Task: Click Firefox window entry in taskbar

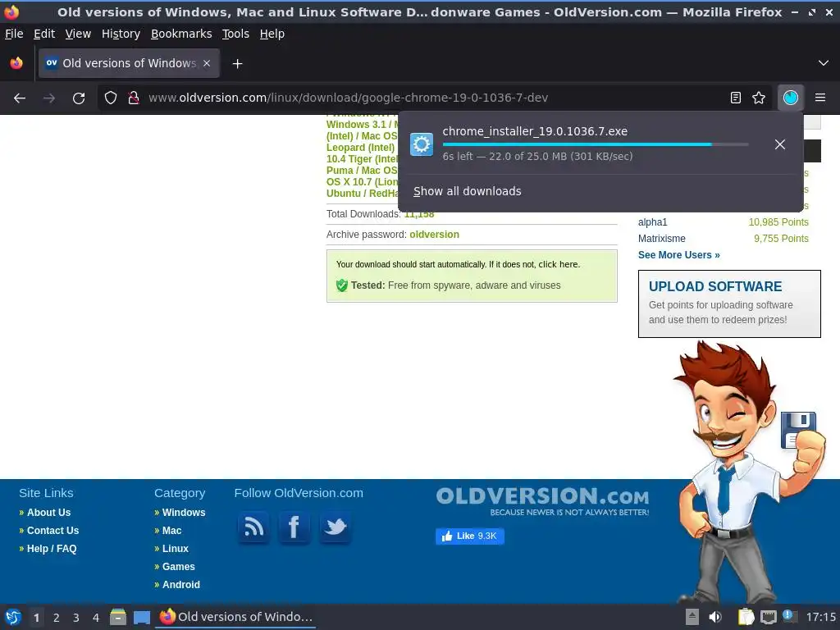Action: tap(235, 617)
